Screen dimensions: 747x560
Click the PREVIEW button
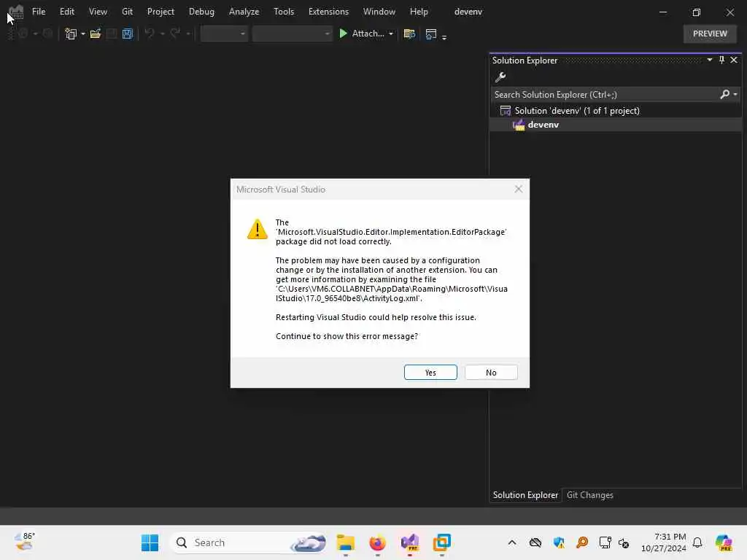(x=710, y=34)
